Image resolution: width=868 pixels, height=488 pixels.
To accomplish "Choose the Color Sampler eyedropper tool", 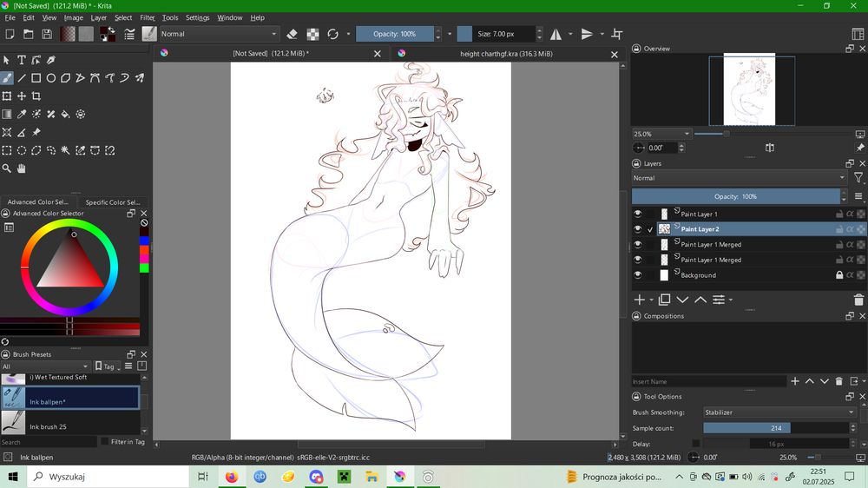I will [x=22, y=114].
